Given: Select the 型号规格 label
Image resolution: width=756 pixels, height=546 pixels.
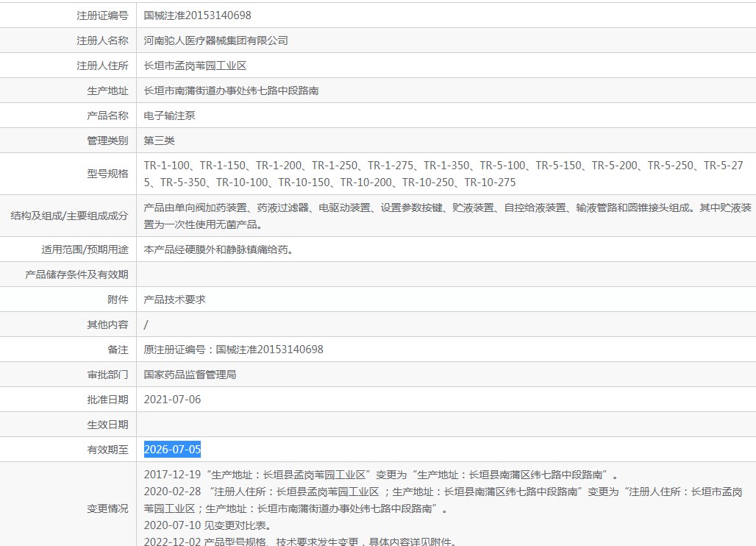Looking at the screenshot, I should point(107,174).
